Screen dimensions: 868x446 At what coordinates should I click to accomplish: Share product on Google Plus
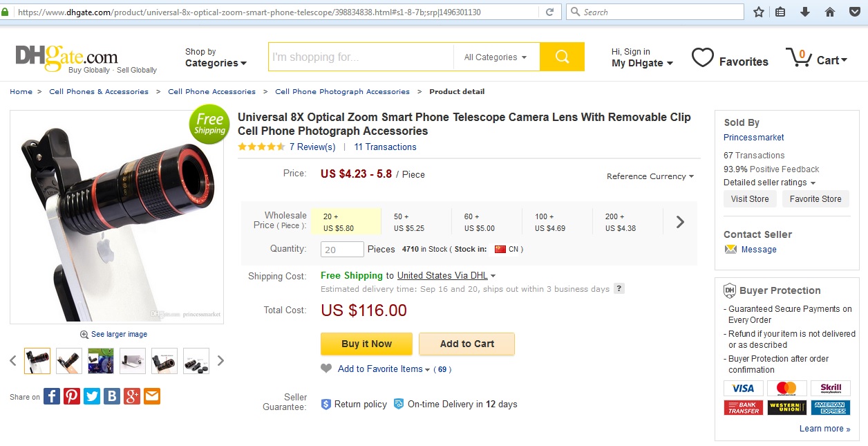(x=132, y=396)
